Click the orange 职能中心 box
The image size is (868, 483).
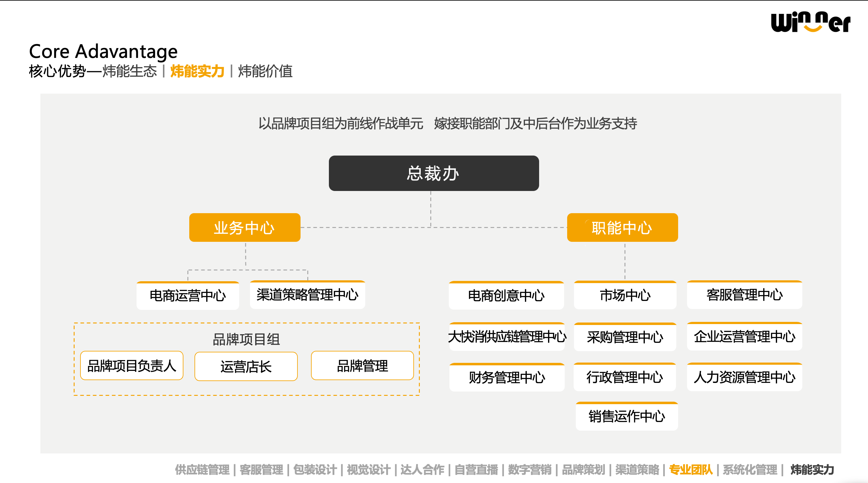(622, 227)
